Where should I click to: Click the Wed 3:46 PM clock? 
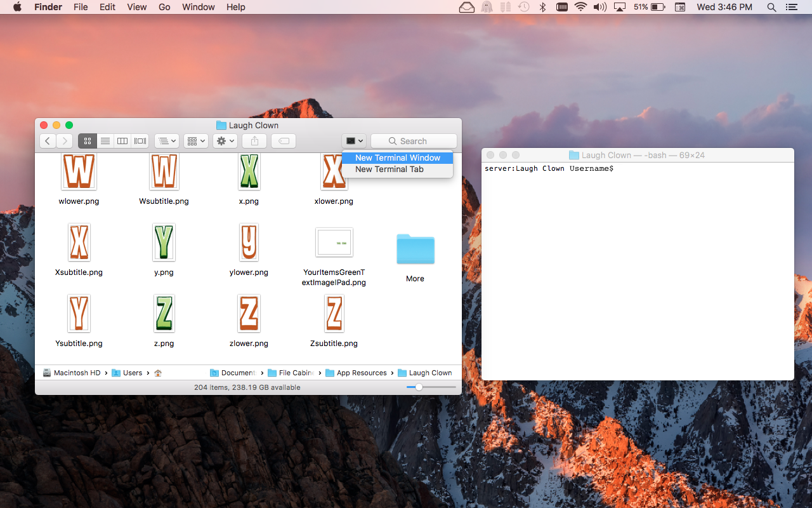click(724, 7)
